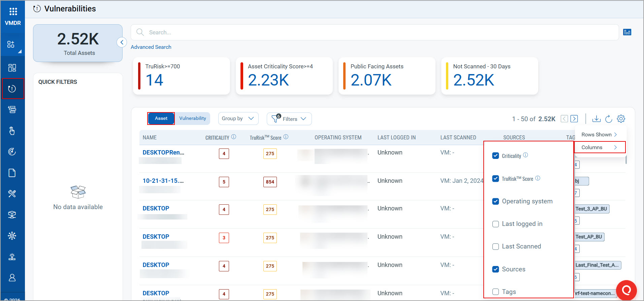The image size is (644, 301).
Task: Open the Group by dropdown
Action: coord(238,119)
